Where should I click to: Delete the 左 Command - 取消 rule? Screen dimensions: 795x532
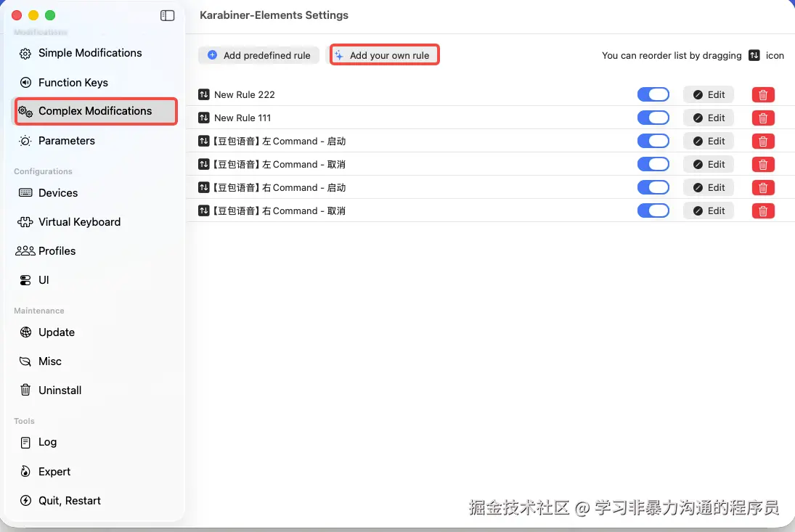point(763,165)
